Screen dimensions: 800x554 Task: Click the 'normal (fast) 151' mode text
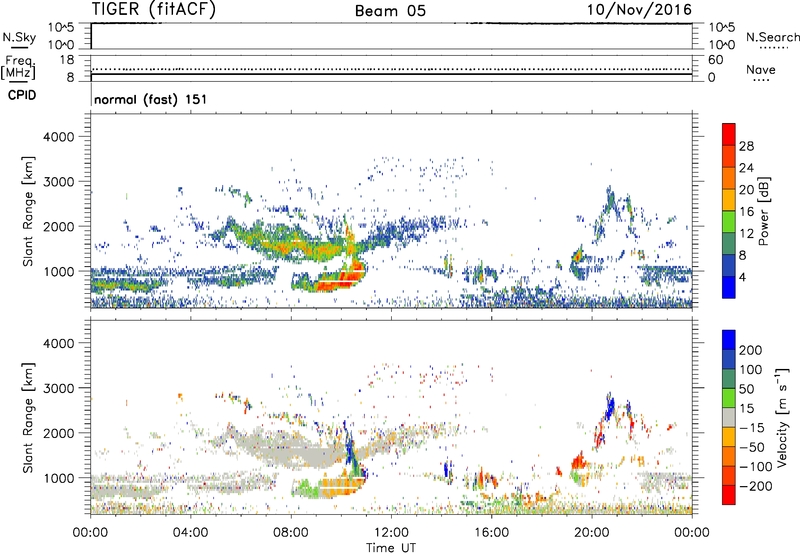pyautogui.click(x=151, y=99)
